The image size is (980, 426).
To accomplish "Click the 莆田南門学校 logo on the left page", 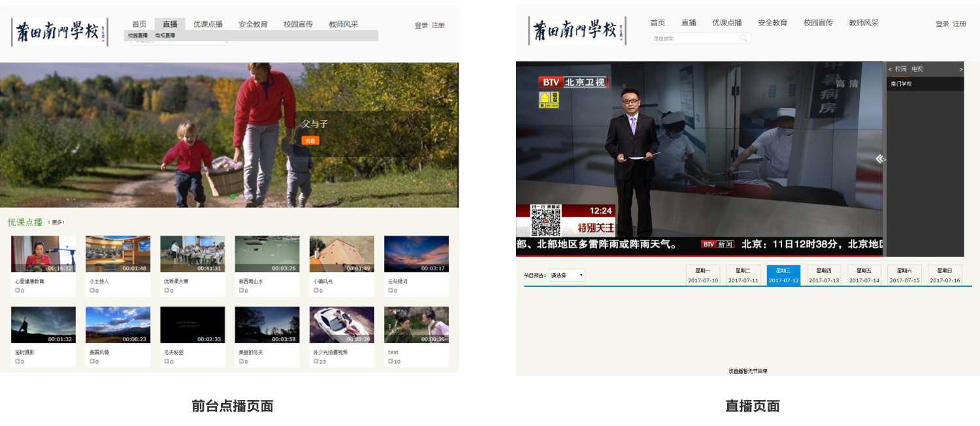I will pos(59,32).
